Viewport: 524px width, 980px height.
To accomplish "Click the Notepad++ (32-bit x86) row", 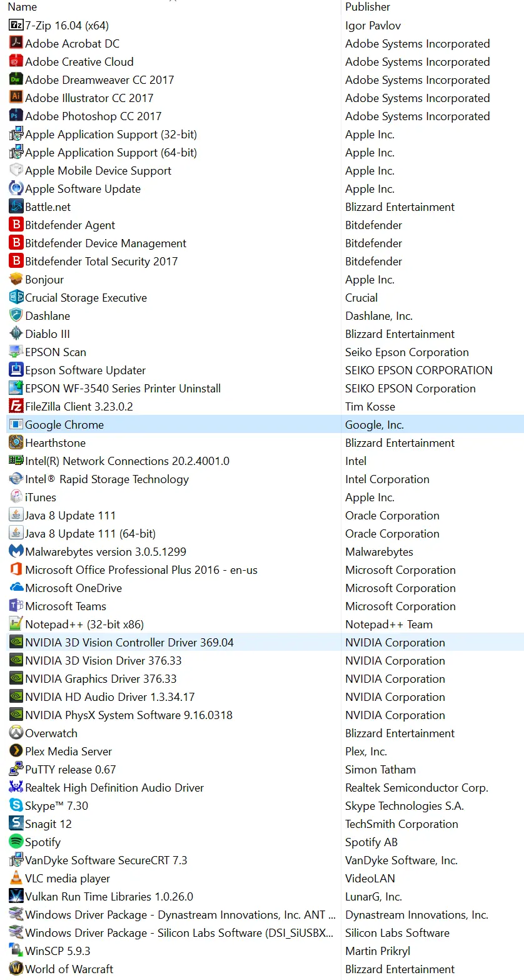I will 84,625.
